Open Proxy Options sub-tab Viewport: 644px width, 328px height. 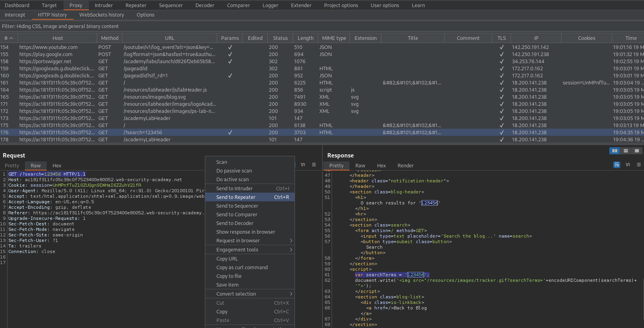(x=145, y=15)
